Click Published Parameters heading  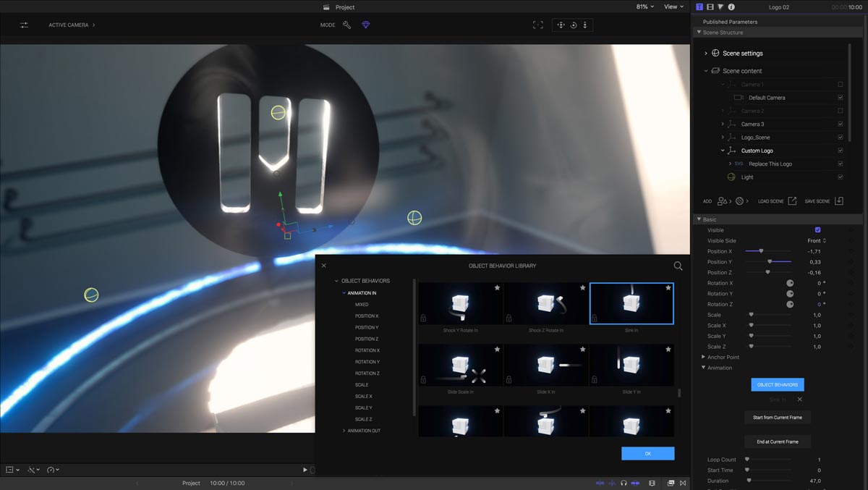point(731,22)
